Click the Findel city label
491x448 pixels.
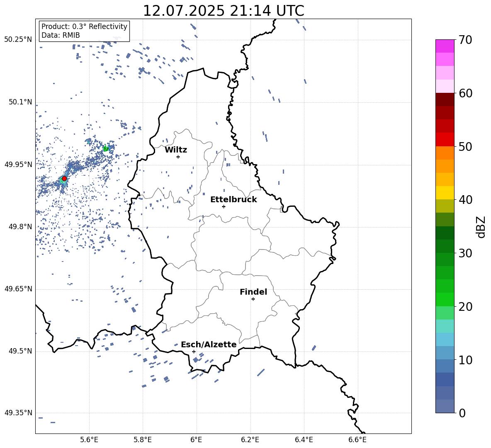253,292
